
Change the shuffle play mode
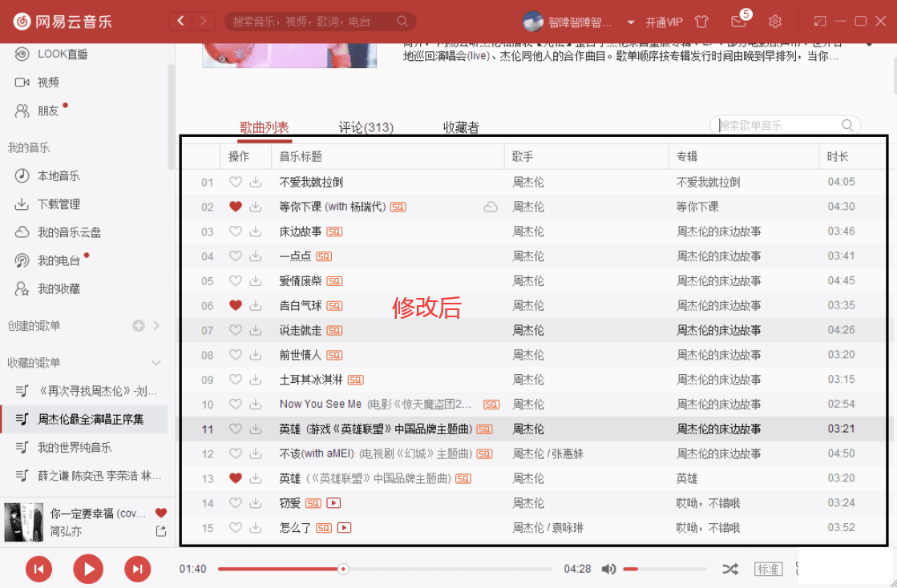(x=730, y=569)
